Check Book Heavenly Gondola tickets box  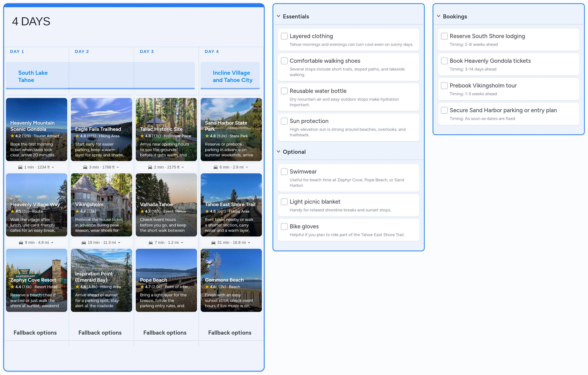coord(444,61)
